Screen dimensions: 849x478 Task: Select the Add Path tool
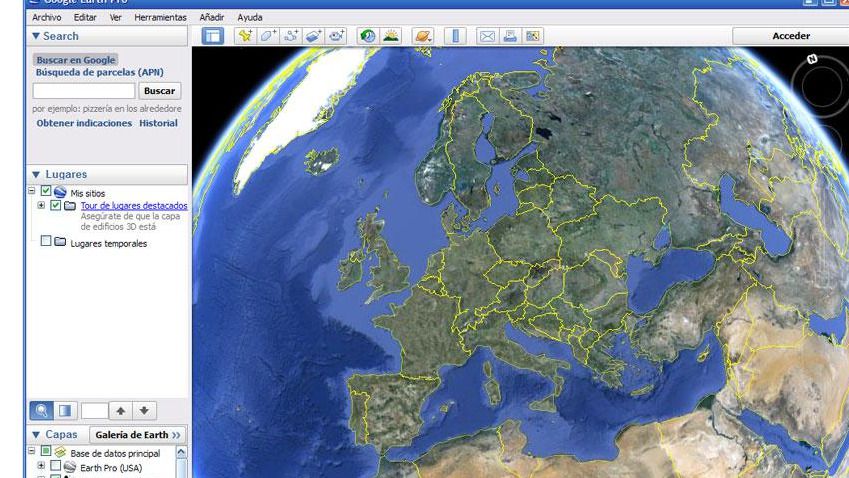coord(291,36)
